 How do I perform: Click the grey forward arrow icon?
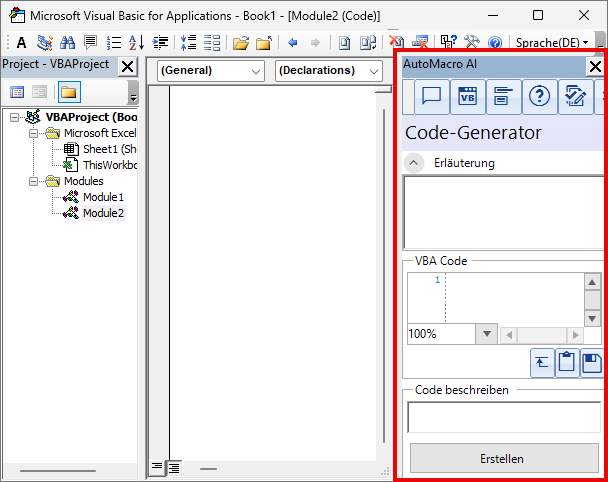click(x=315, y=42)
